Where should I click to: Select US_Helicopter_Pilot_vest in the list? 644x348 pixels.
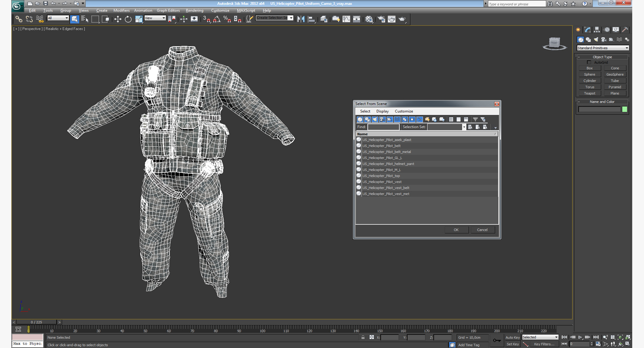(x=382, y=182)
